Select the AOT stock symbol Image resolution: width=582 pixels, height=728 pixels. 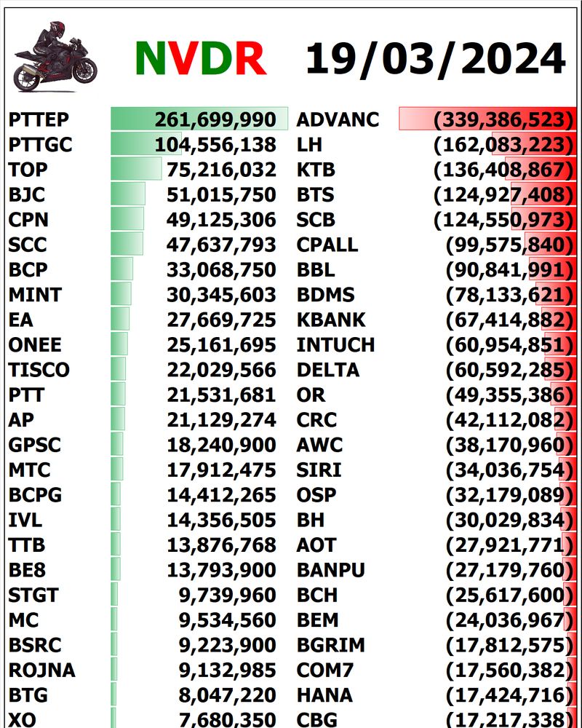pyautogui.click(x=316, y=545)
